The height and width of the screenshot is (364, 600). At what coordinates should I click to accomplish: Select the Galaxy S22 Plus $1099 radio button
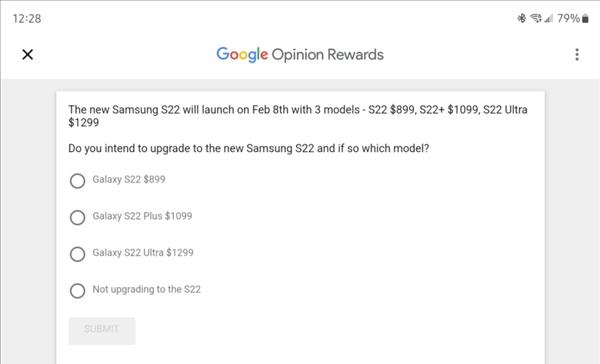[77, 217]
